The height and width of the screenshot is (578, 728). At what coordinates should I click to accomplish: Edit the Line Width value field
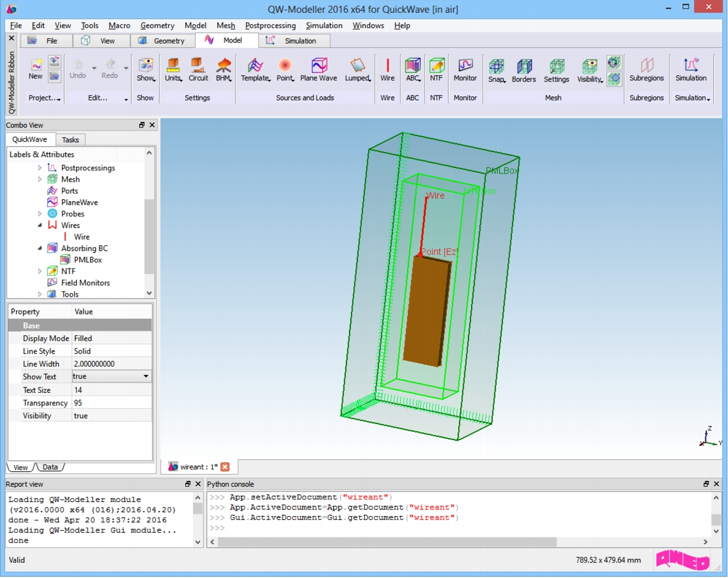point(112,363)
